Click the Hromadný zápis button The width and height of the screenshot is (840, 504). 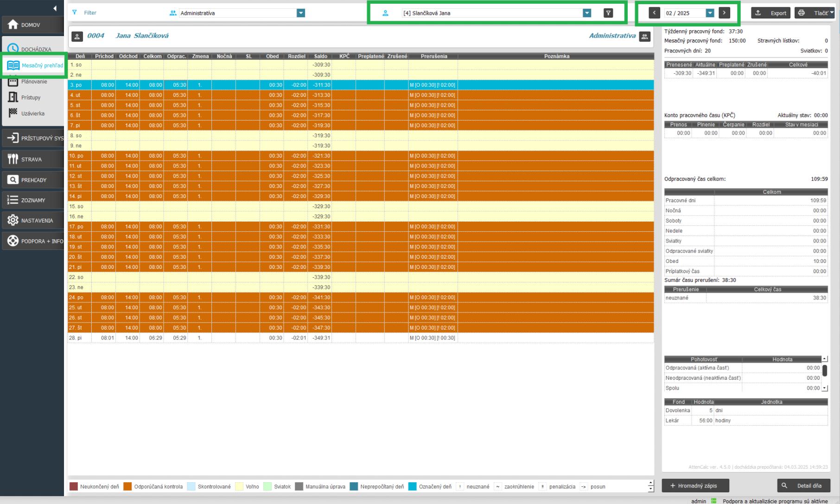695,485
